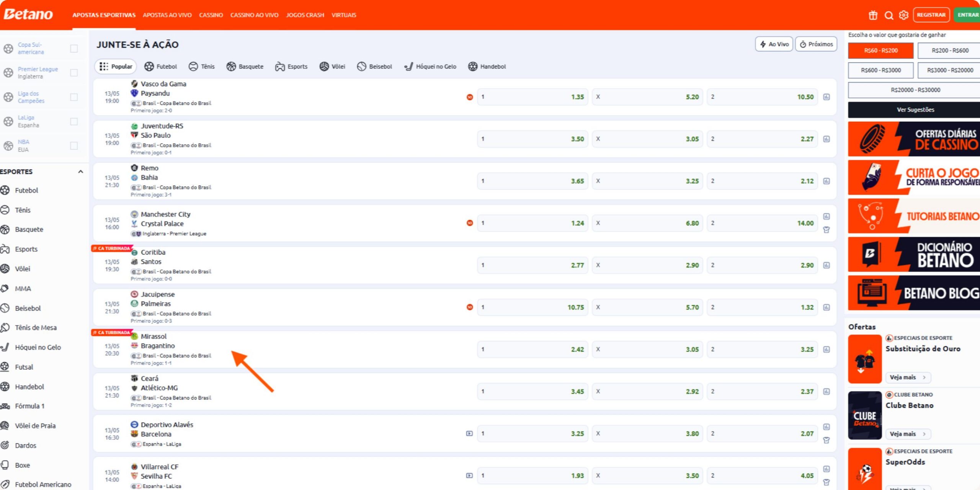
Task: Tick the LaLiga Espanha checkbox
Action: [74, 121]
